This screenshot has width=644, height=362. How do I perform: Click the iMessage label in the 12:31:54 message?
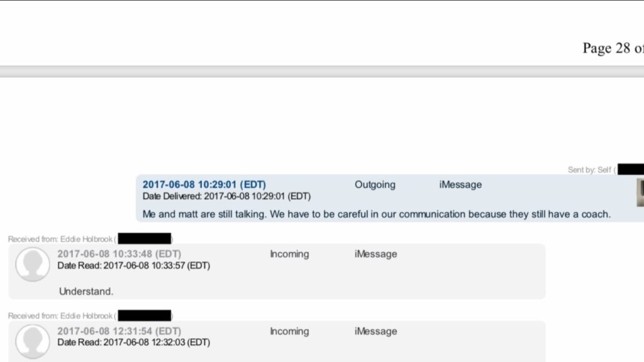coord(375,331)
